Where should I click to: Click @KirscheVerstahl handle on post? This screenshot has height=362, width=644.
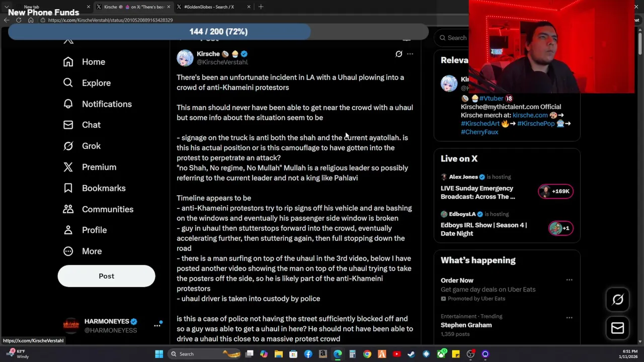pos(222,62)
